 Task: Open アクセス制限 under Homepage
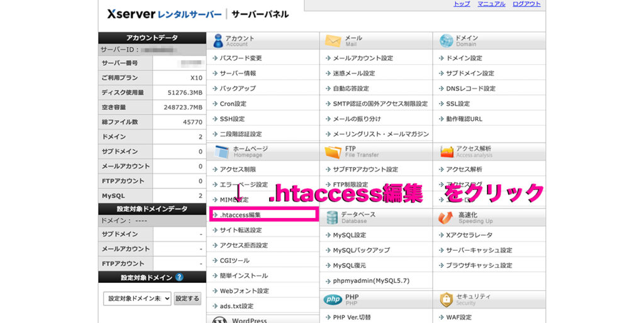point(237,169)
